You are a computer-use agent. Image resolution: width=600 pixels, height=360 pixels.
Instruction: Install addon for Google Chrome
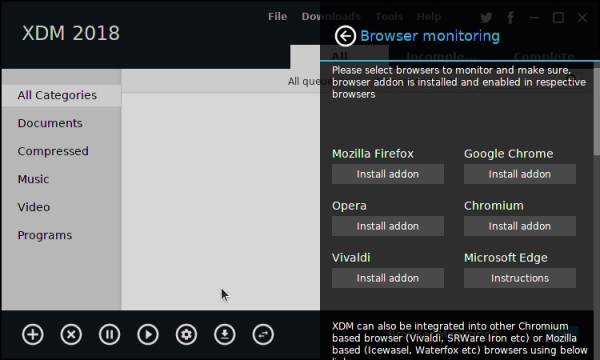[520, 174]
